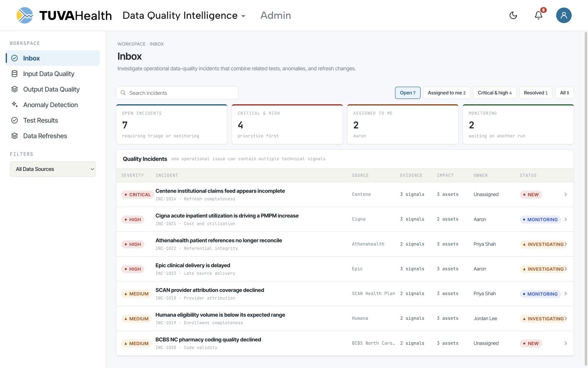Click the Input Data Quality database icon
The height and width of the screenshot is (368, 588).
click(15, 74)
